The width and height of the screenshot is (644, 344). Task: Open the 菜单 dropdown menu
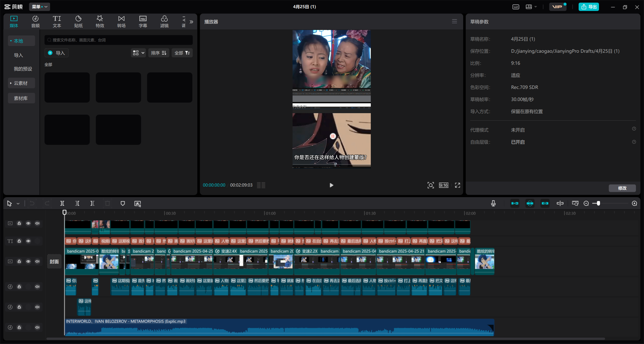click(x=39, y=7)
